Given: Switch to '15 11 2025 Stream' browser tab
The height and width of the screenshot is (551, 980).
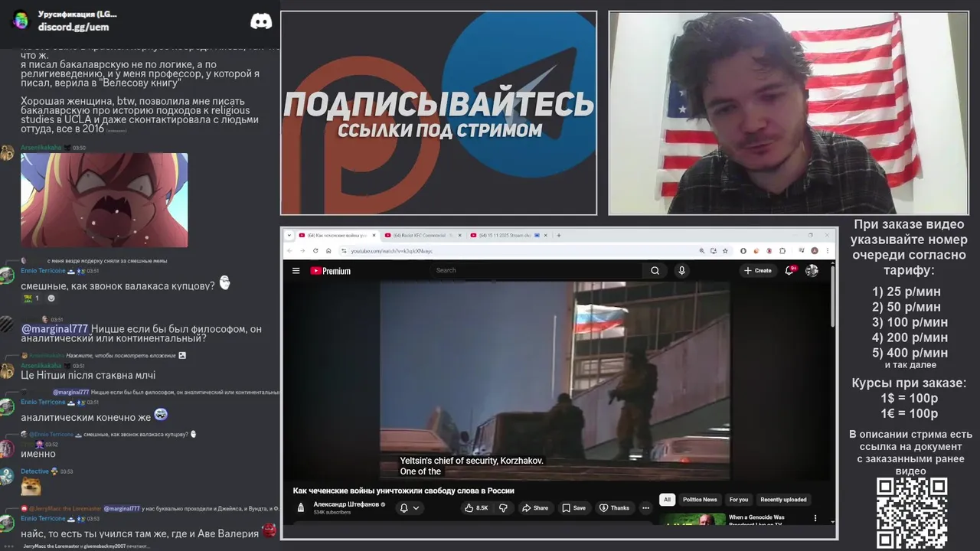Looking at the screenshot, I should (510, 236).
